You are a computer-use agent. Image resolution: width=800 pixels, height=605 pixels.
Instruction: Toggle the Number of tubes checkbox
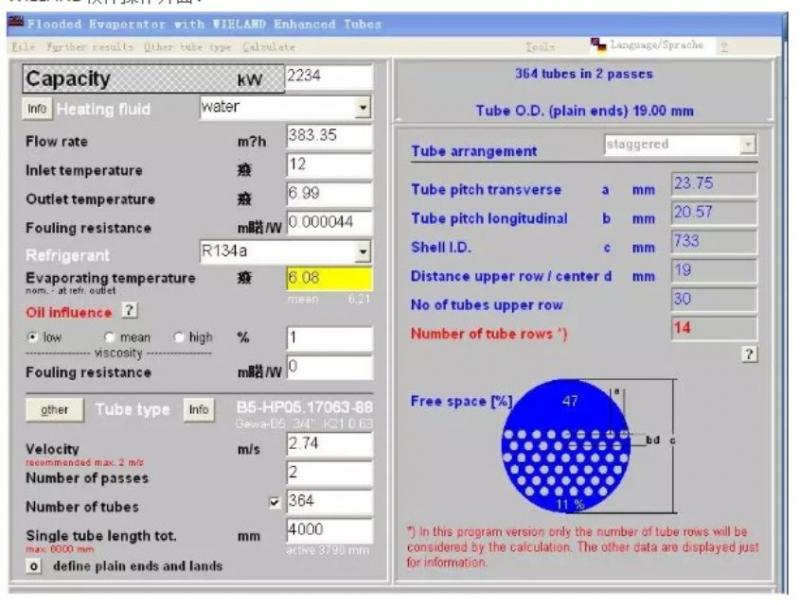point(274,502)
